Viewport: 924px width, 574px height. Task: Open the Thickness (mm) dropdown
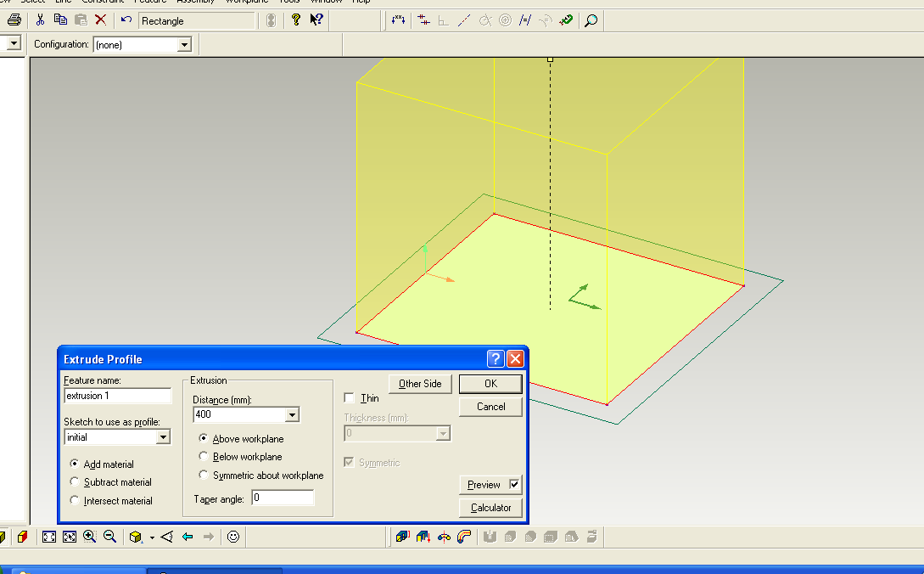point(443,434)
